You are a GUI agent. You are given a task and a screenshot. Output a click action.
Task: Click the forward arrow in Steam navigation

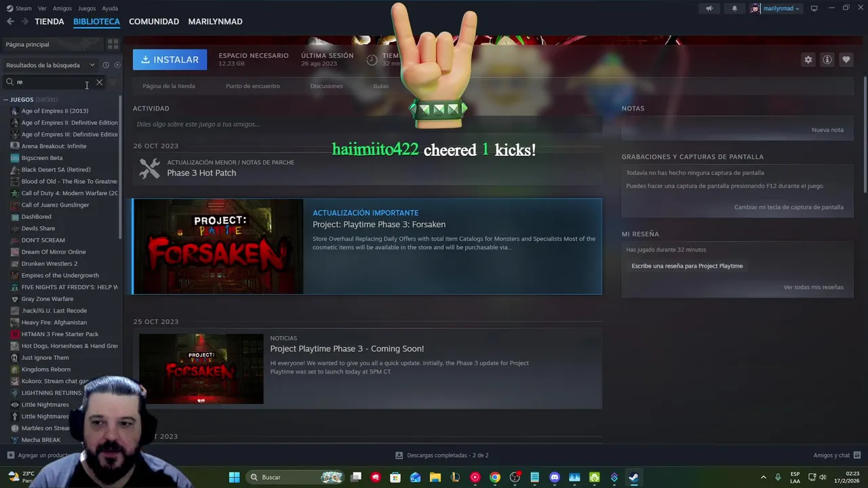(24, 22)
